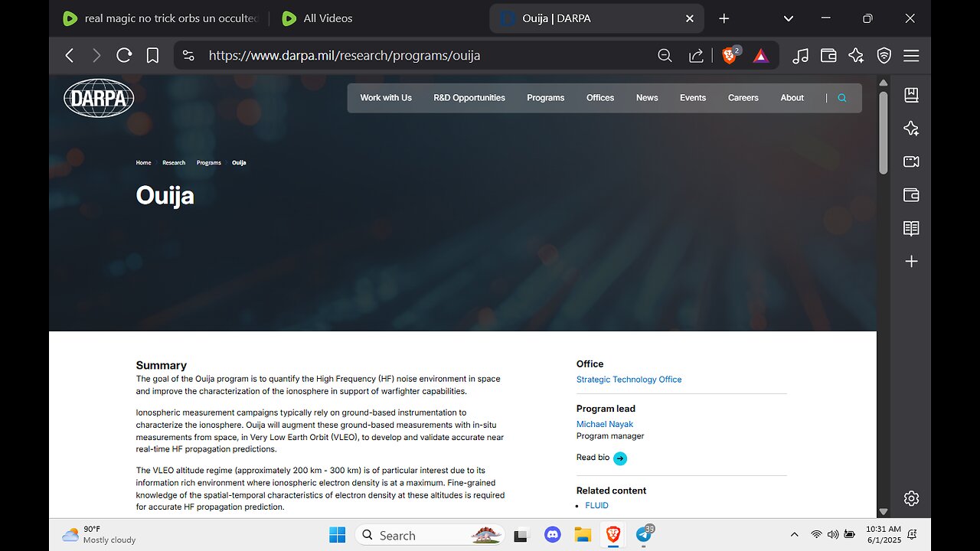This screenshot has width=980, height=551.
Task: Click the Home breadcrumb link
Action: (143, 163)
